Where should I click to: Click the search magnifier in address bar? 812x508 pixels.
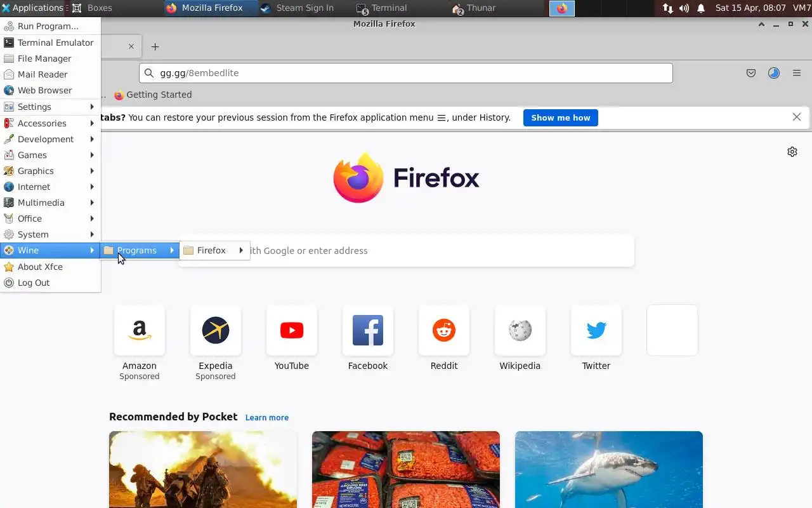pyautogui.click(x=149, y=73)
